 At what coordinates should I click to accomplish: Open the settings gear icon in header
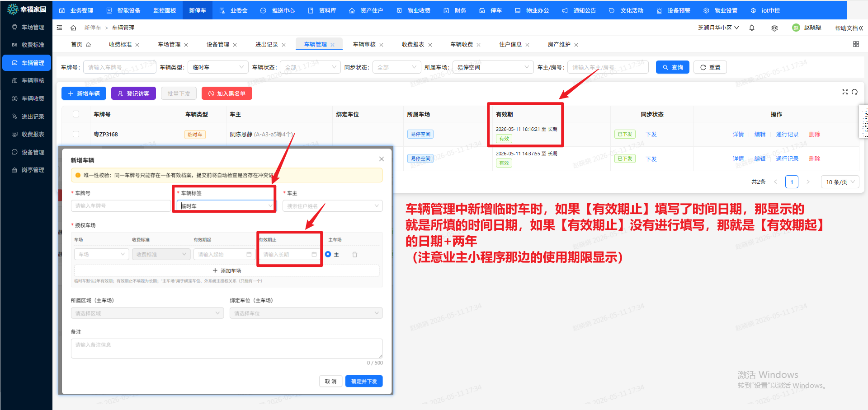[x=774, y=28]
